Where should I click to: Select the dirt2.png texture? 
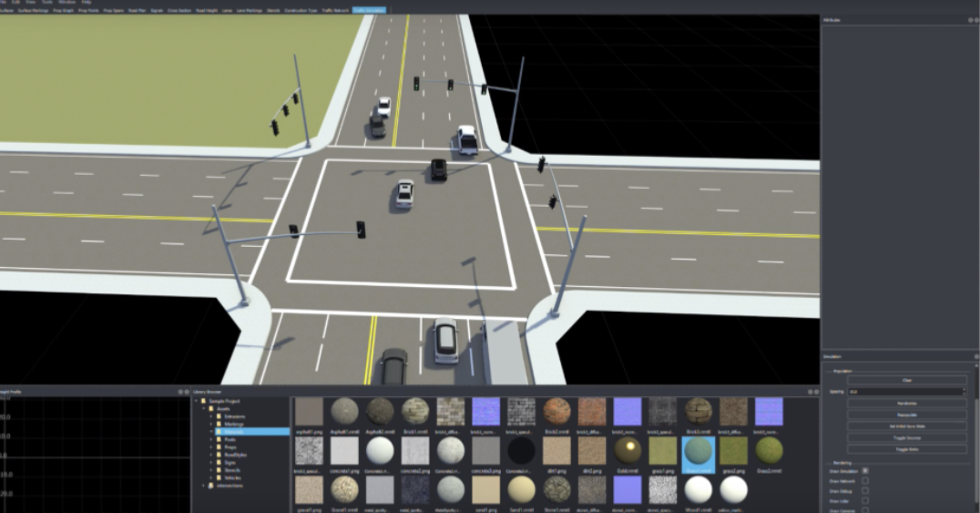(592, 450)
